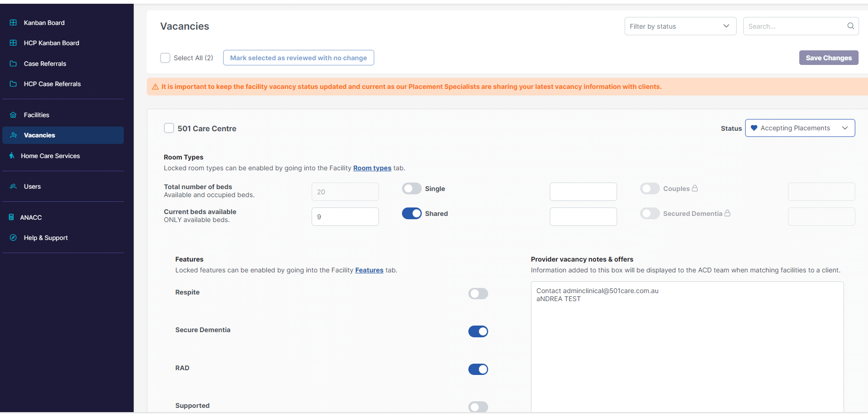Click the Help & Support compass icon
The height and width of the screenshot is (414, 868).
coord(13,238)
